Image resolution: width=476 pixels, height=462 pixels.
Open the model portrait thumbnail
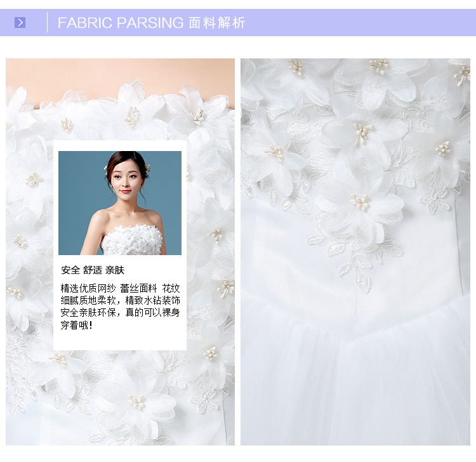coord(120,203)
